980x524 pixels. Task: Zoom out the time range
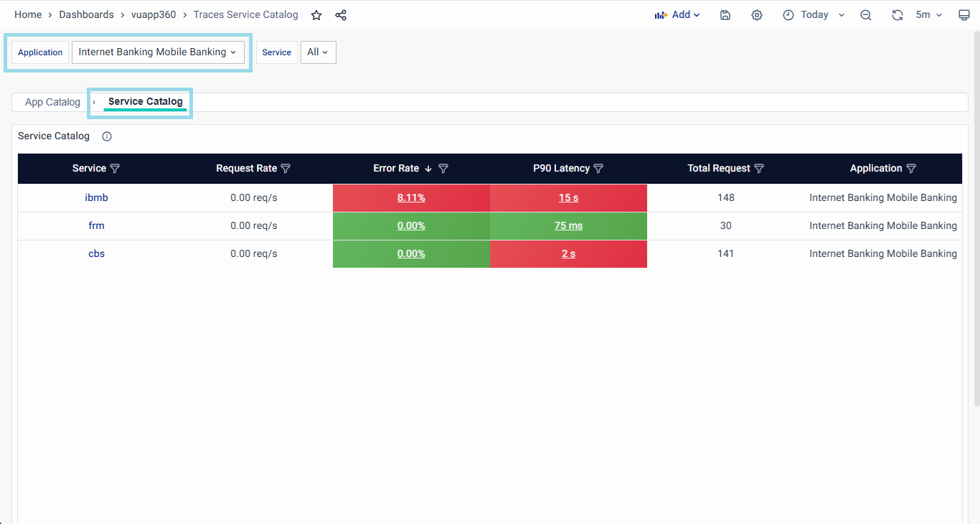[x=866, y=15]
